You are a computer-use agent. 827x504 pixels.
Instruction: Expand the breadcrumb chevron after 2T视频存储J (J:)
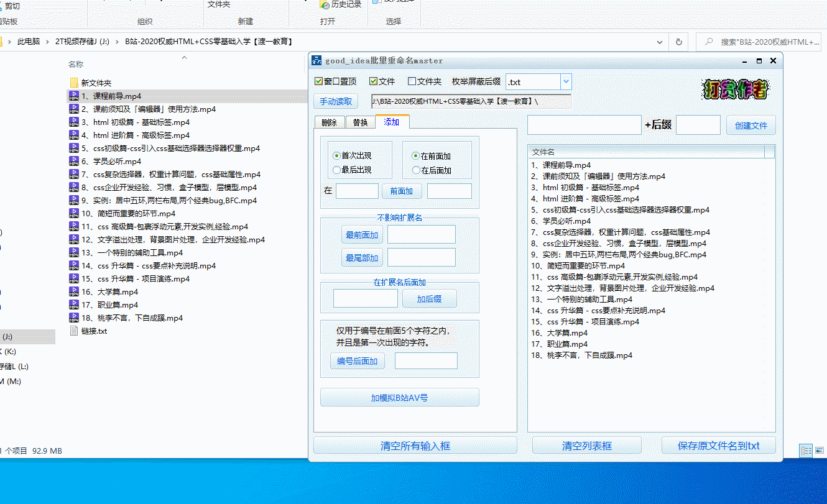[x=117, y=42]
